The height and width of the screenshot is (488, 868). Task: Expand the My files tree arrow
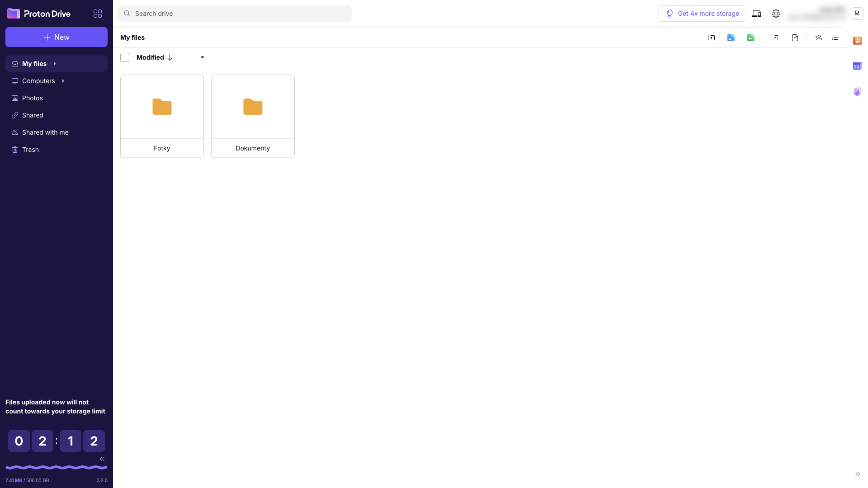coord(55,64)
